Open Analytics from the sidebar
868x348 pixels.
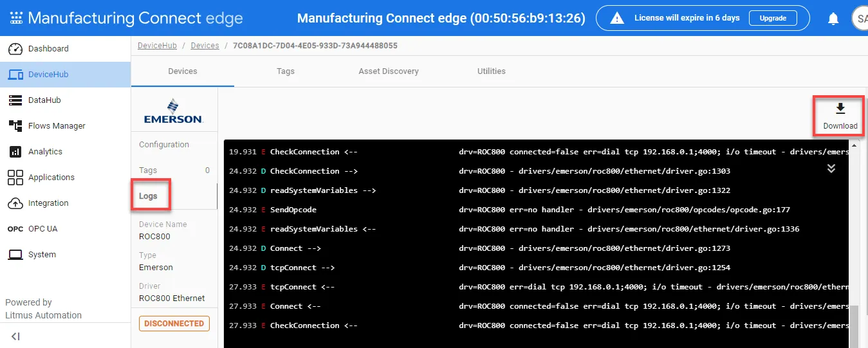pyautogui.click(x=66, y=152)
